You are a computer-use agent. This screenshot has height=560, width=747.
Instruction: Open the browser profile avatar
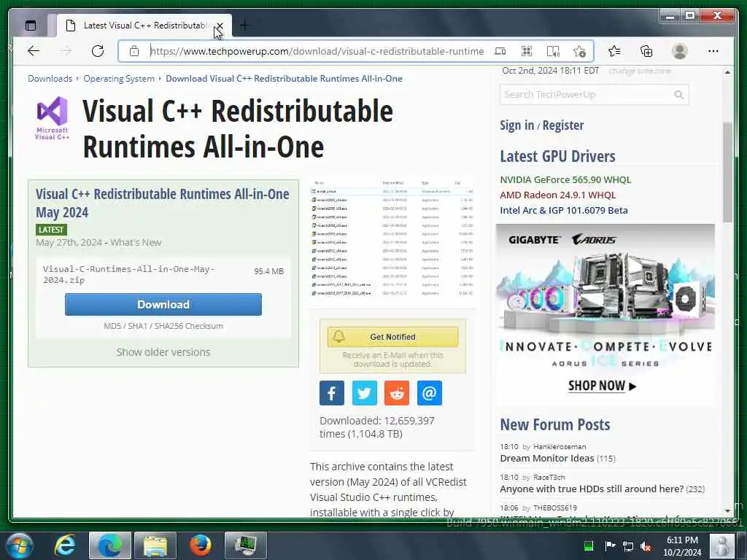click(680, 51)
